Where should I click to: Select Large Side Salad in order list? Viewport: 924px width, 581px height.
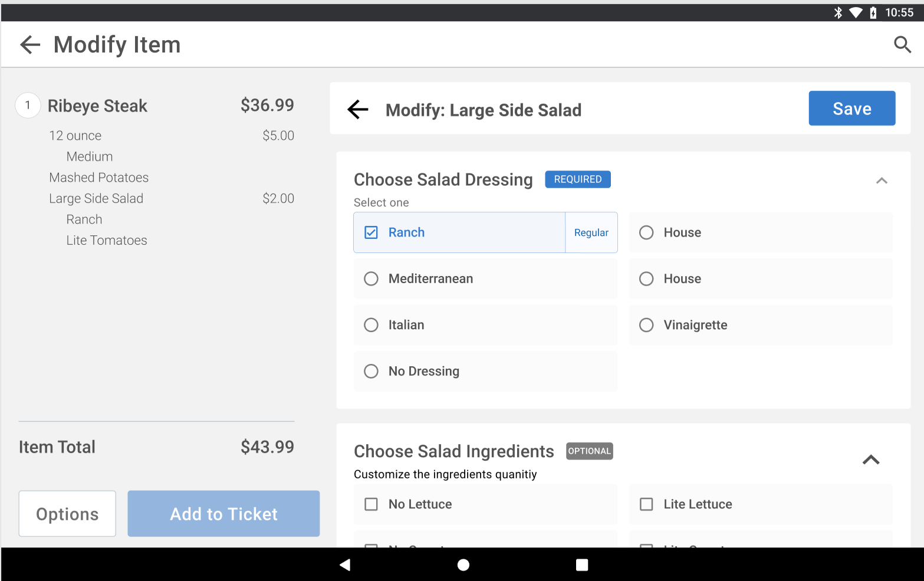pyautogui.click(x=96, y=199)
